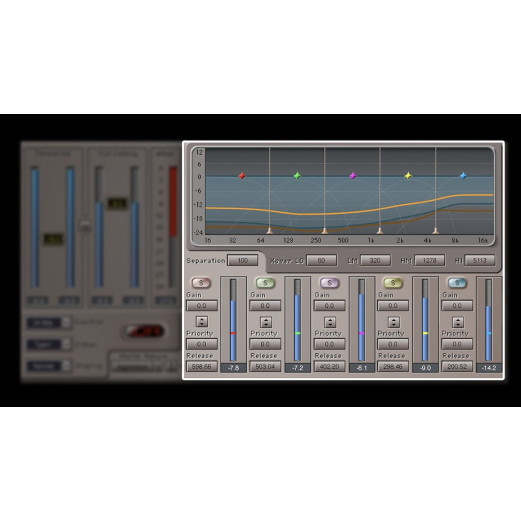This screenshot has height=521, width=521.
Task: Click the up/down arrows in blue band
Action: click(458, 322)
